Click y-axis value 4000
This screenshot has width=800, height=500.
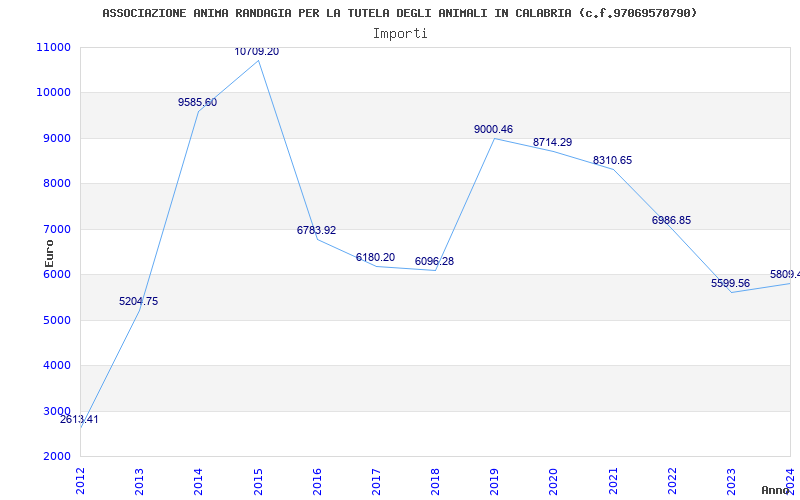pos(57,365)
